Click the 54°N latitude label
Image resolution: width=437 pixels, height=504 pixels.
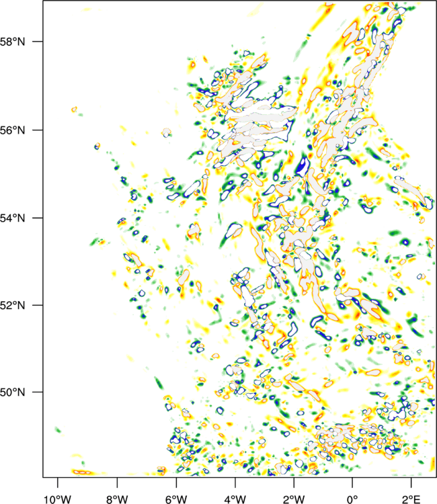click(12, 218)
